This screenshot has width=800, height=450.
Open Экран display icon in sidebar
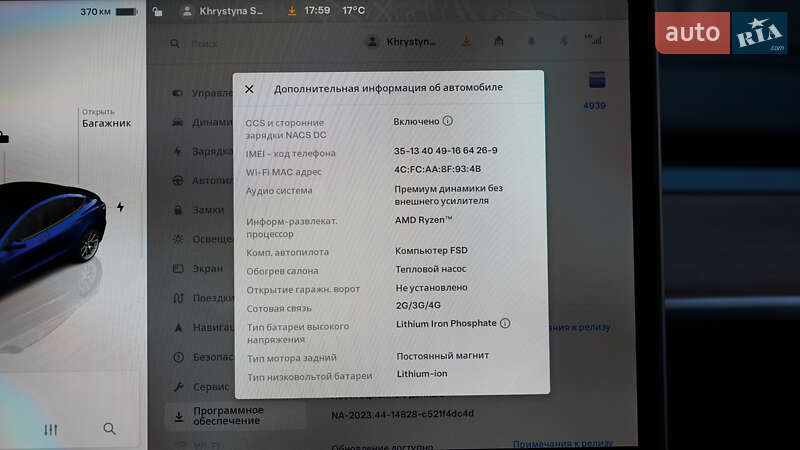(178, 268)
